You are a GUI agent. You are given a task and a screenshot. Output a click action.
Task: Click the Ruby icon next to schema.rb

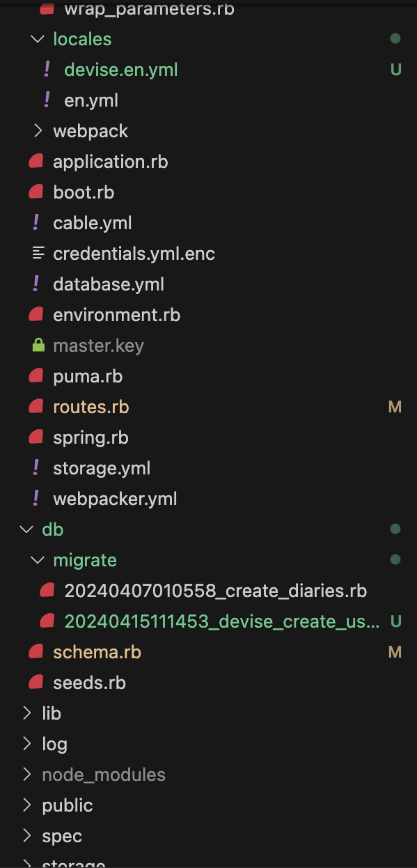click(36, 651)
